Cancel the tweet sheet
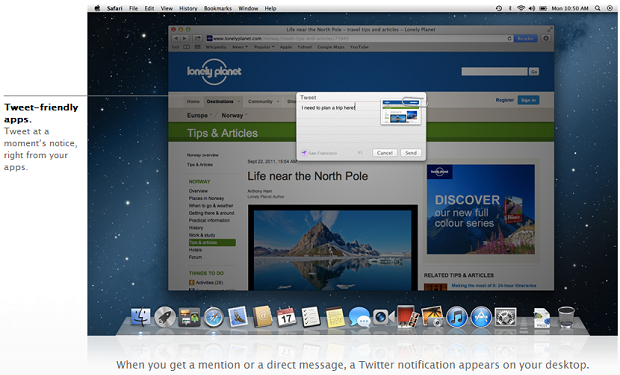The image size is (620, 375). pos(385,153)
